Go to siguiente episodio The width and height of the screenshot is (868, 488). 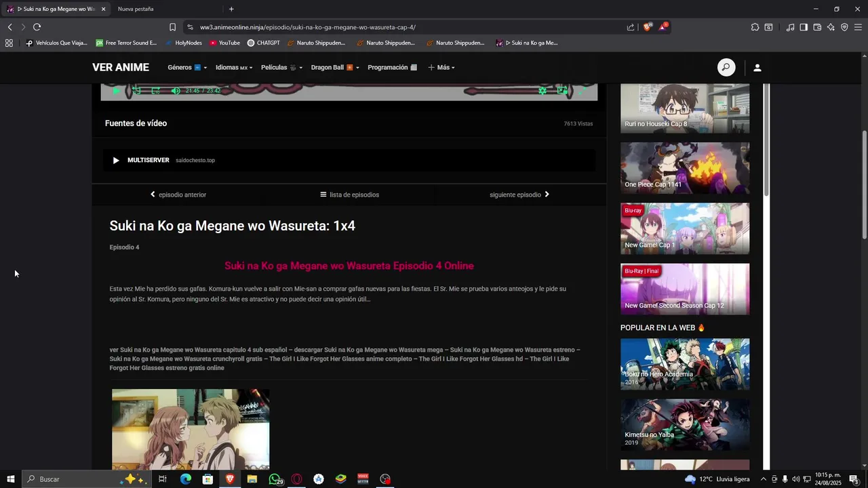point(519,195)
